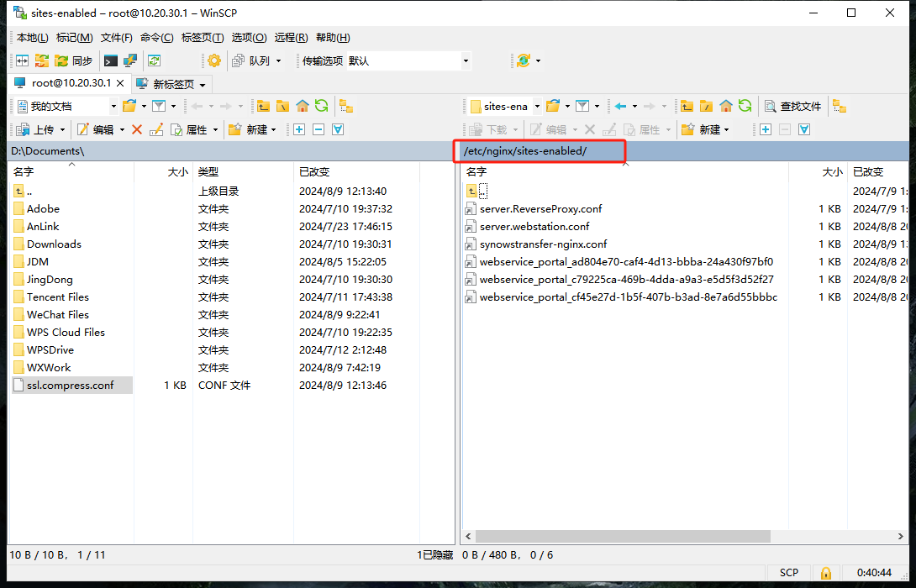Open the preferences gear icon
Viewport: 916px width, 588px height.
[214, 60]
